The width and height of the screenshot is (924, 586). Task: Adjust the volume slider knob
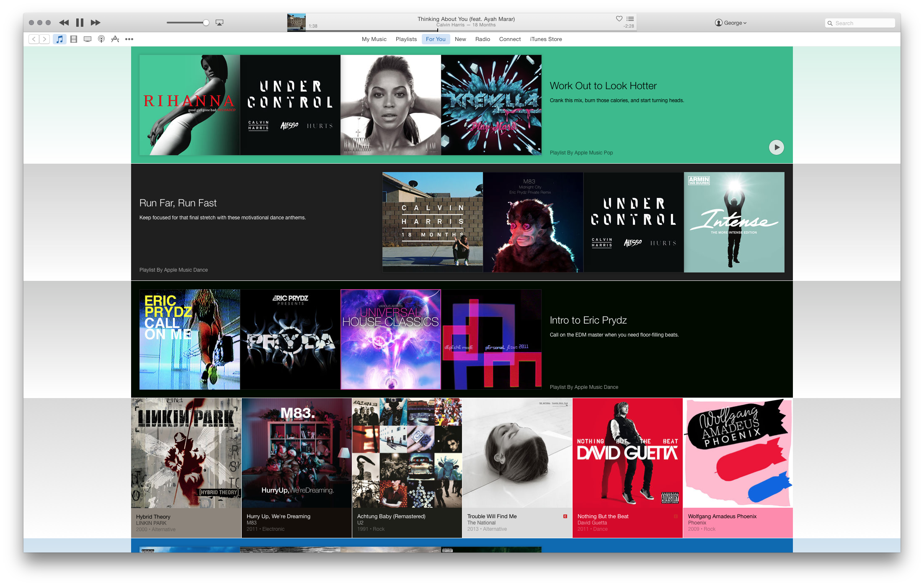tap(206, 23)
